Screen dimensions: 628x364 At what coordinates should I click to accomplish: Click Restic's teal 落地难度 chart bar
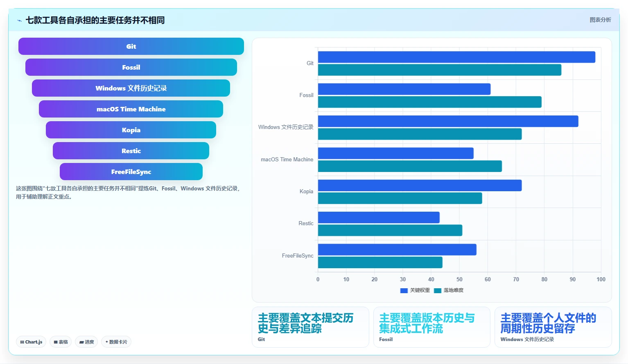(390, 231)
